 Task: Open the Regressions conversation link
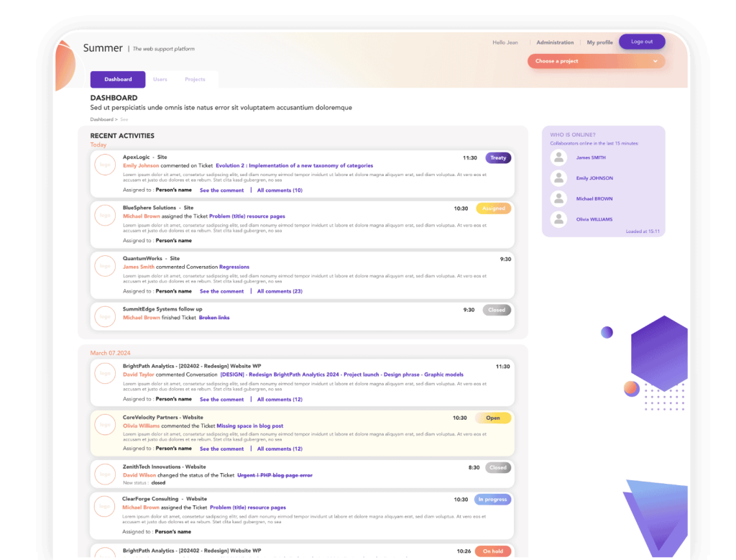pyautogui.click(x=234, y=267)
